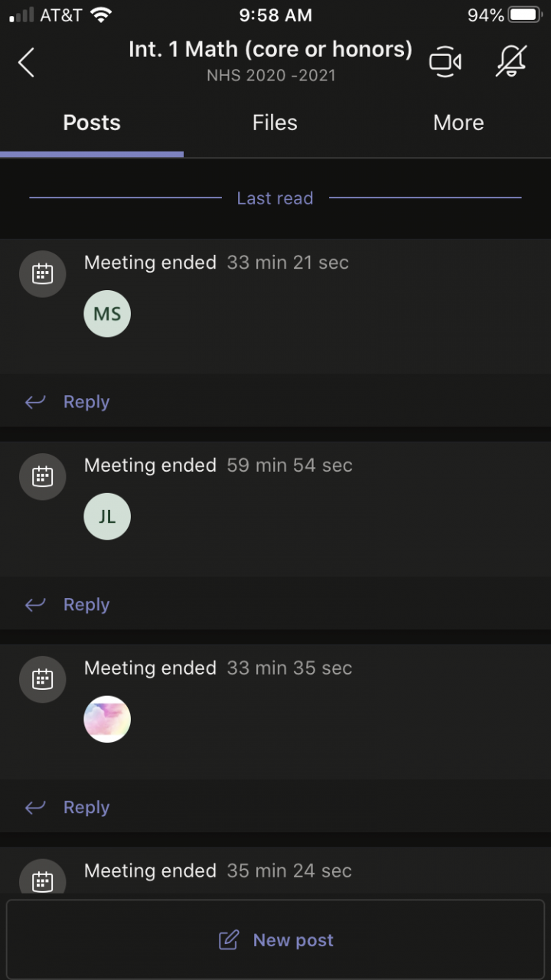Viewport: 551px width, 980px height.
Task: Reply to the 33 min 35 sec meeting
Action: coord(86,808)
